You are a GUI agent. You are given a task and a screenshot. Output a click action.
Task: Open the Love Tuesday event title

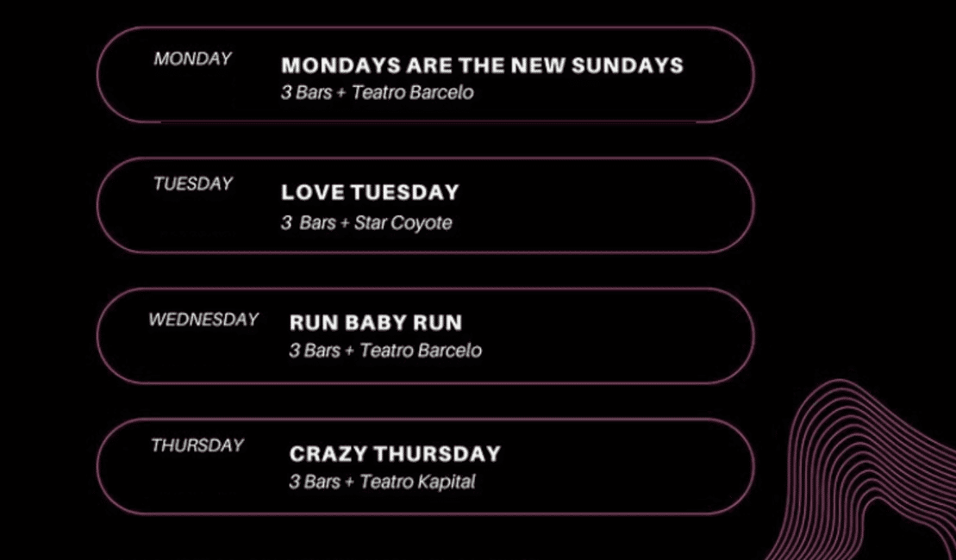pos(370,192)
